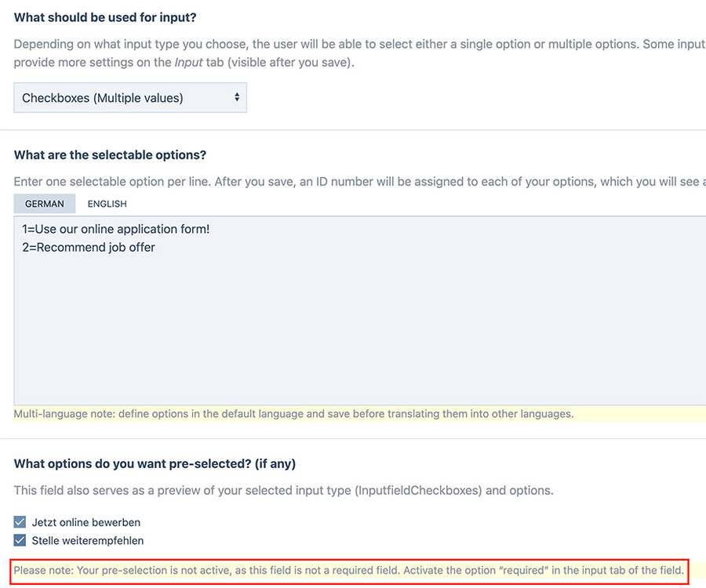Click the italic 'Input' word in description
Screen dimensions: 706x588
187,63
